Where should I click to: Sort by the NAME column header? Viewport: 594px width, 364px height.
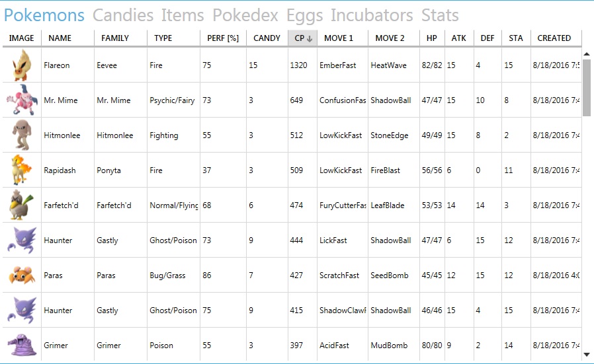60,38
